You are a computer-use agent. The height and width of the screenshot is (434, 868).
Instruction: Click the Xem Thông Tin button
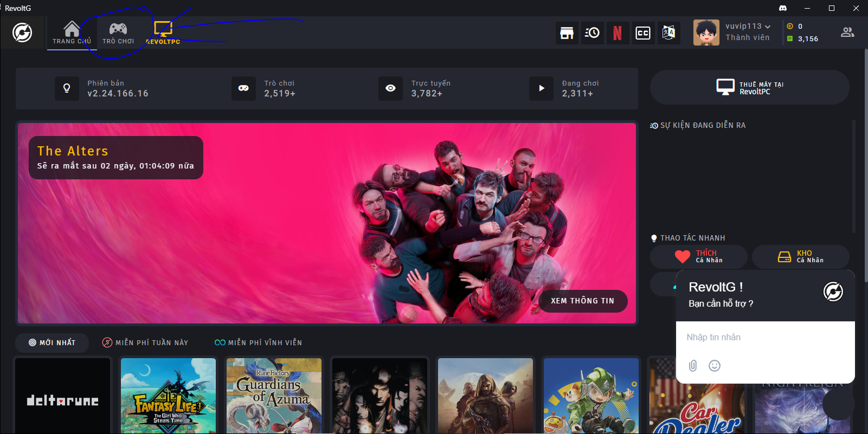pos(583,301)
